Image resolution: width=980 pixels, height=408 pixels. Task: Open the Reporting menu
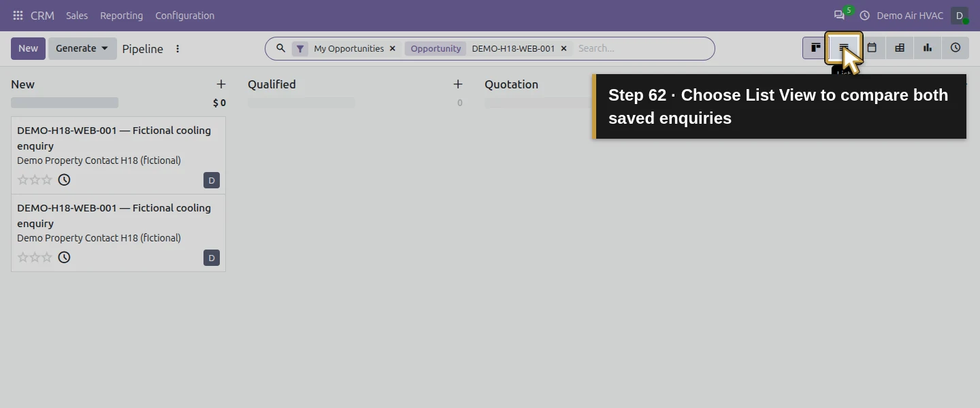point(121,15)
